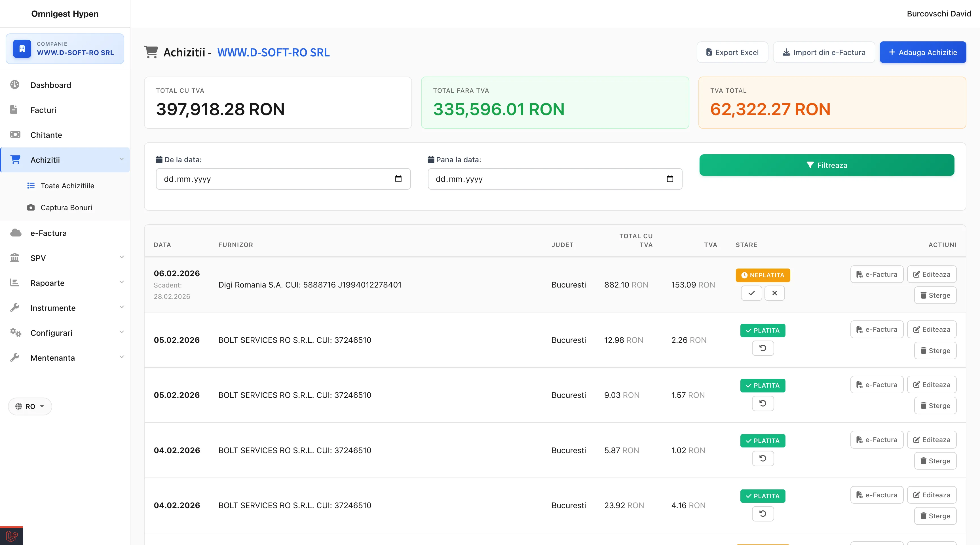Open the RO language dropdown
This screenshot has height=545, width=980.
[x=30, y=406]
